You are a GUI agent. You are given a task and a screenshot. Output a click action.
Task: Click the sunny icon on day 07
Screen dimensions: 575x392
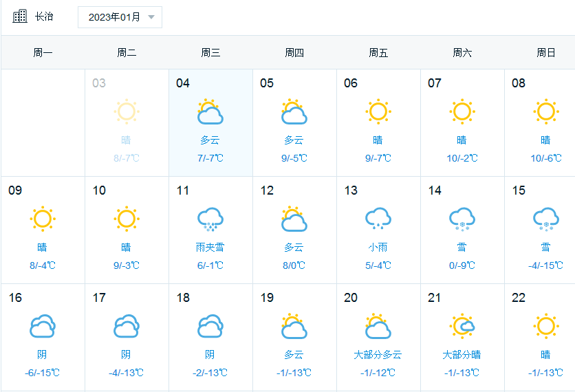462,111
